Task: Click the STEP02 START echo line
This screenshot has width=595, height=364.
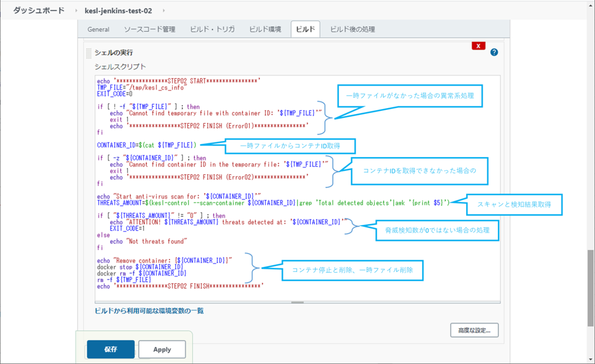Action: (179, 81)
